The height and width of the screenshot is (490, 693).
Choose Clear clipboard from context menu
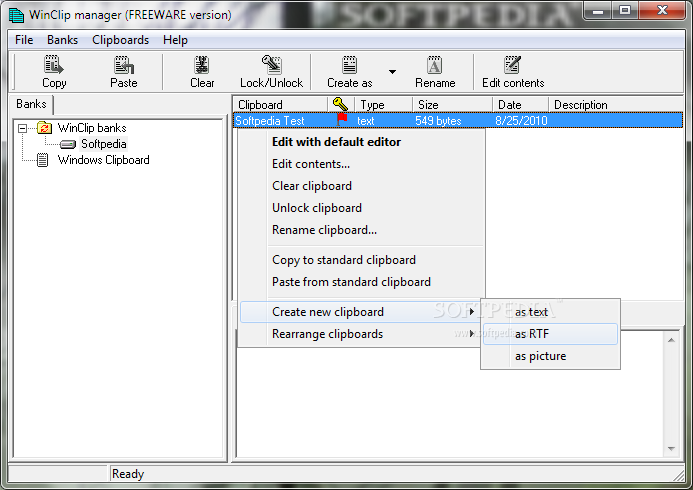tap(362, 186)
